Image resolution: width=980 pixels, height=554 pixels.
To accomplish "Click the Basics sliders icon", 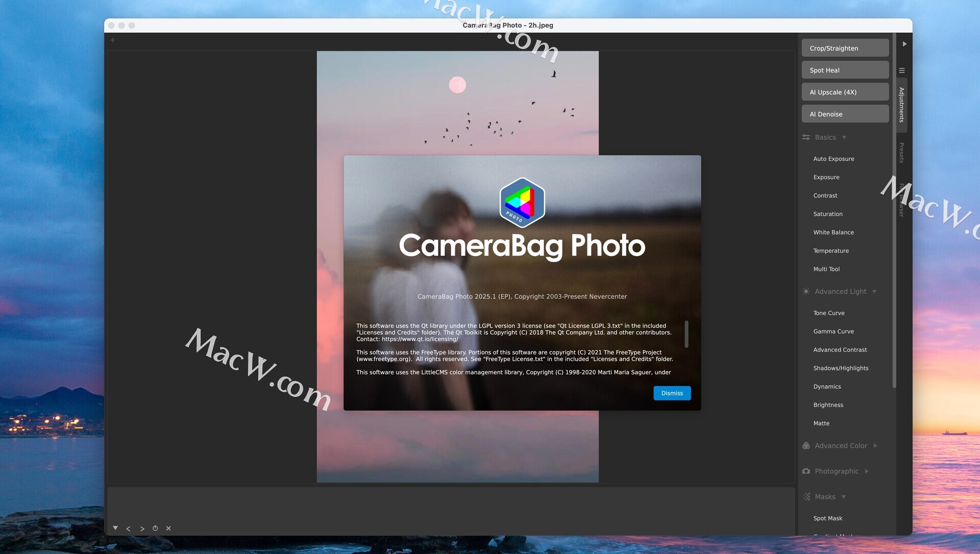I will 806,137.
